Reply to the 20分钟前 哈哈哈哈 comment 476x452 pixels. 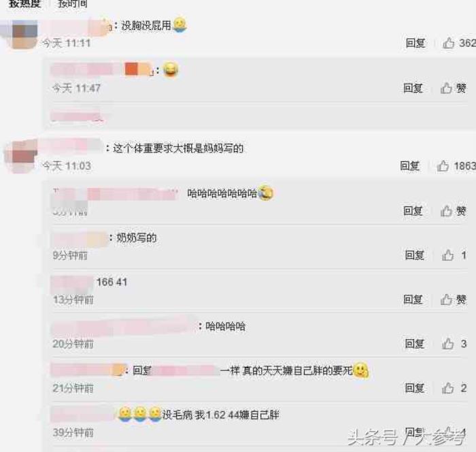414,344
